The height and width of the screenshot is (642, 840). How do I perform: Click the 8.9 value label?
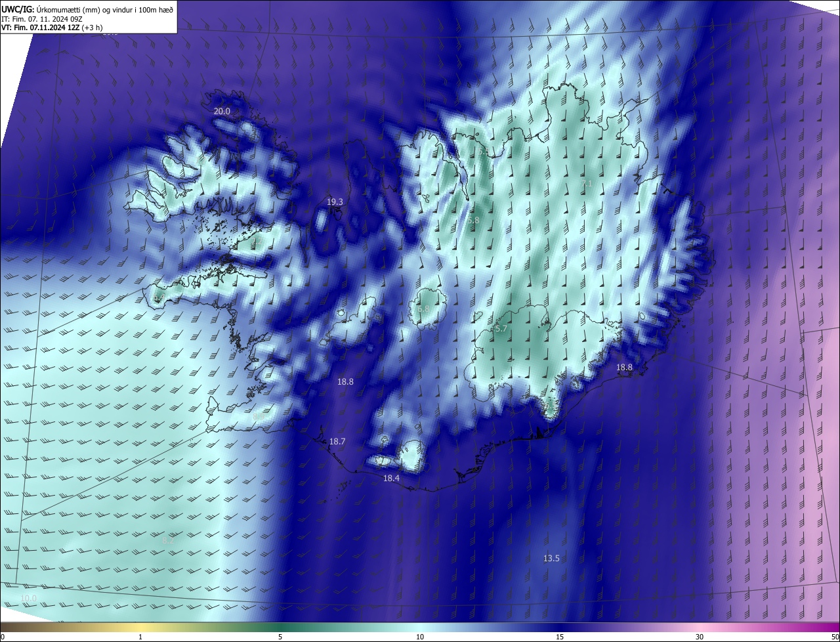(259, 417)
